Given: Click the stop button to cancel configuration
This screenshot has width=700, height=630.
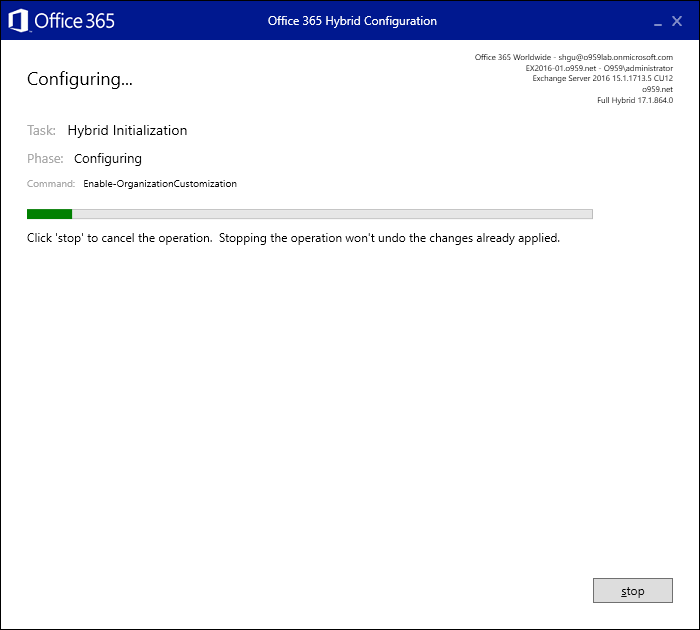Looking at the screenshot, I should coord(632,590).
